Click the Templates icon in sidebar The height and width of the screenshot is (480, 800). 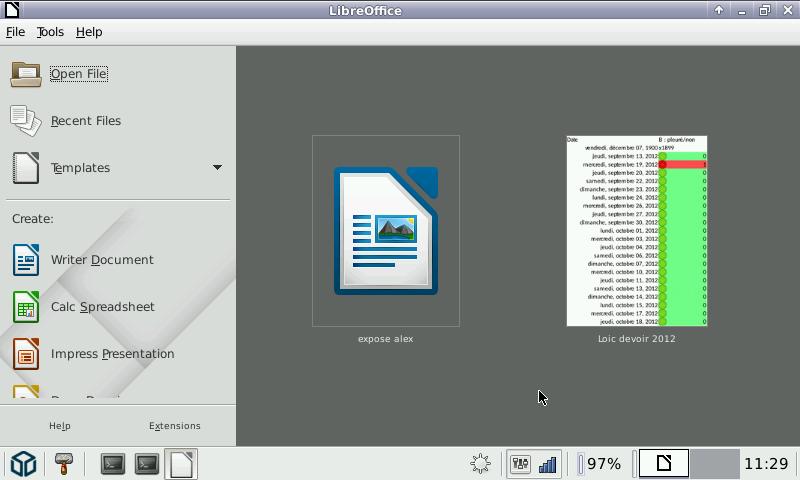click(x=27, y=168)
